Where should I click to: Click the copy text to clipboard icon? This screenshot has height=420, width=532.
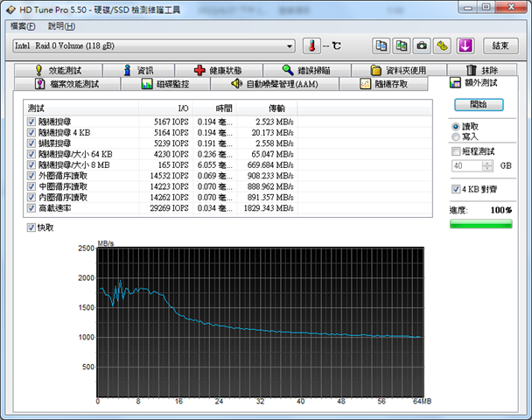click(381, 45)
